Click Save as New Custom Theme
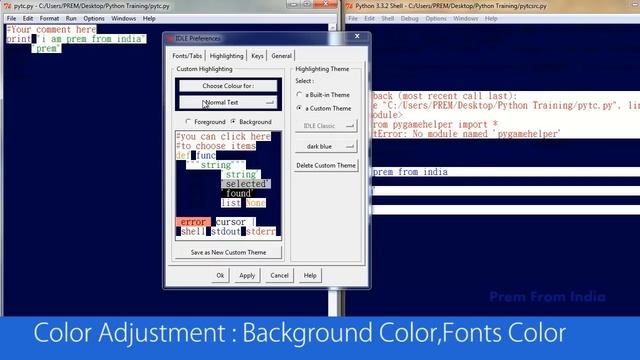 click(x=228, y=252)
